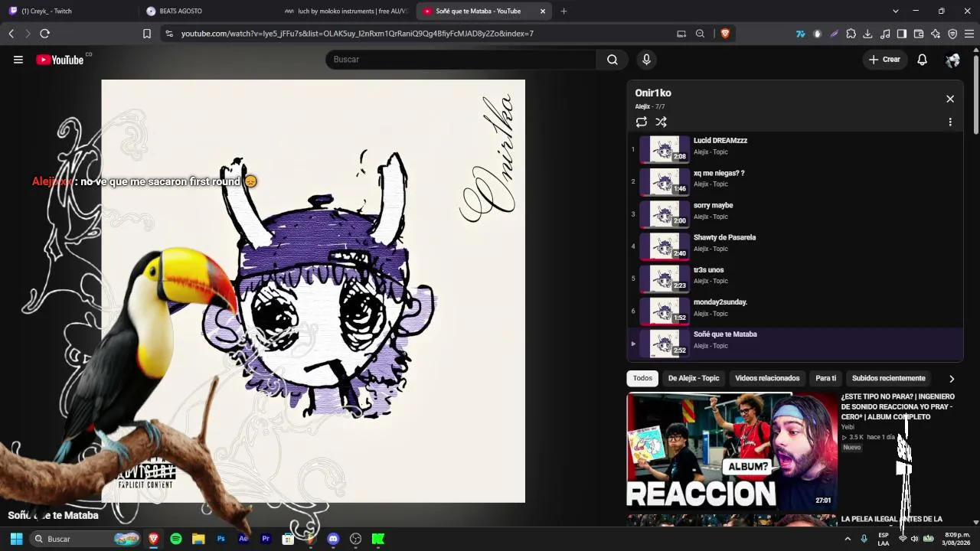Viewport: 980px width, 551px height.
Task: Select the De Alejix - Topic chip
Action: 694,378
